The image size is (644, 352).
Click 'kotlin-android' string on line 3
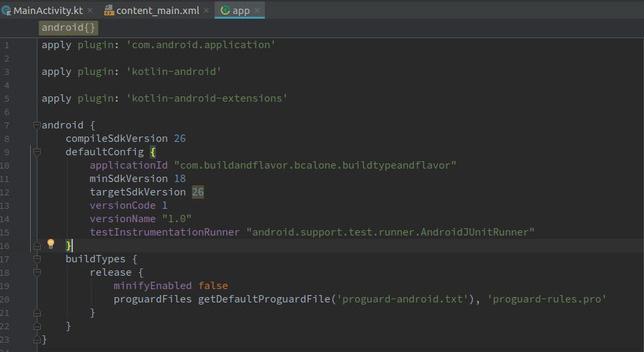[x=174, y=71]
